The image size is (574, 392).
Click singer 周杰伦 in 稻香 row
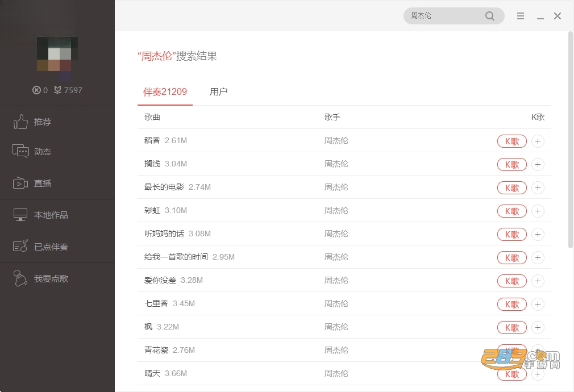click(x=336, y=140)
